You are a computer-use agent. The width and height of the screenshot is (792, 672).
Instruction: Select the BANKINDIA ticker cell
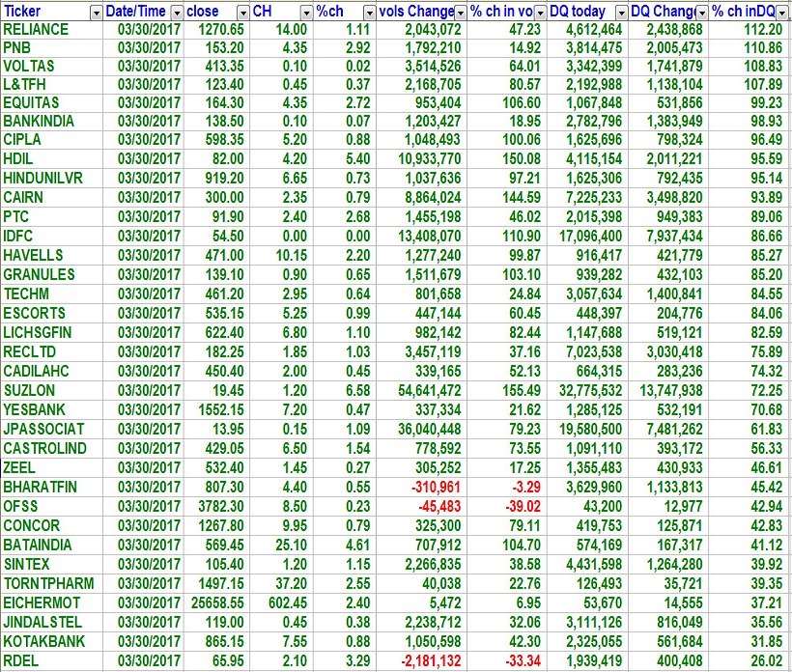click(x=51, y=121)
